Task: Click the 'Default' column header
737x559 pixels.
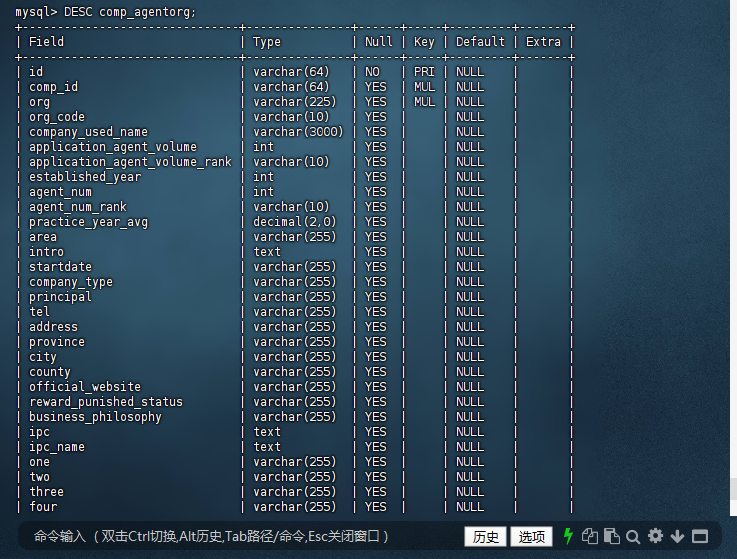Action: (480, 42)
